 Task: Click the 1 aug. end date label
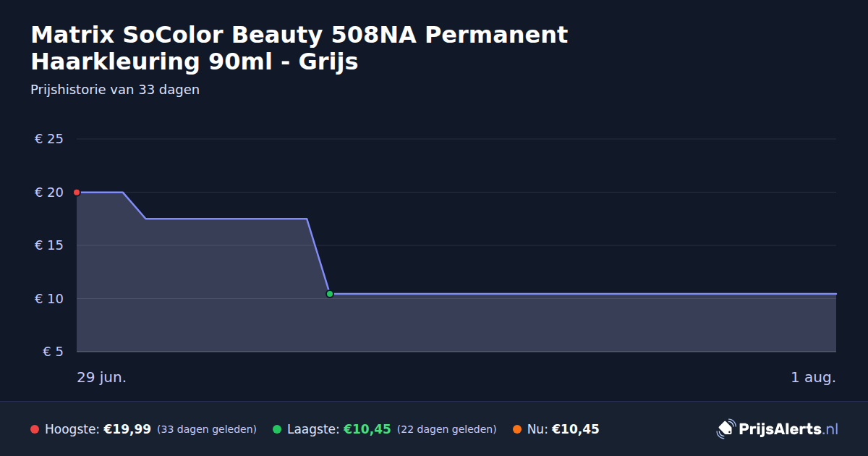click(x=813, y=378)
